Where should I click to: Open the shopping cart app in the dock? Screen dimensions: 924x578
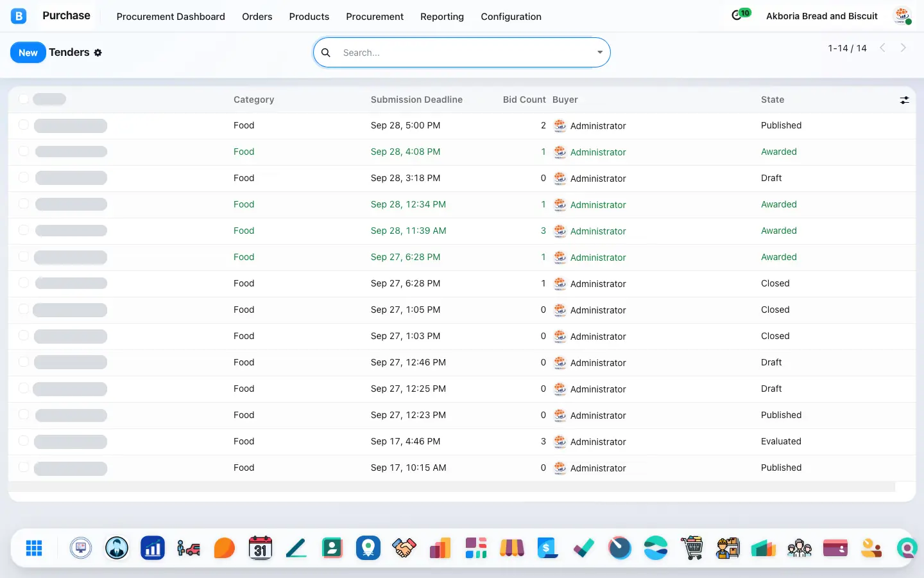click(x=692, y=548)
